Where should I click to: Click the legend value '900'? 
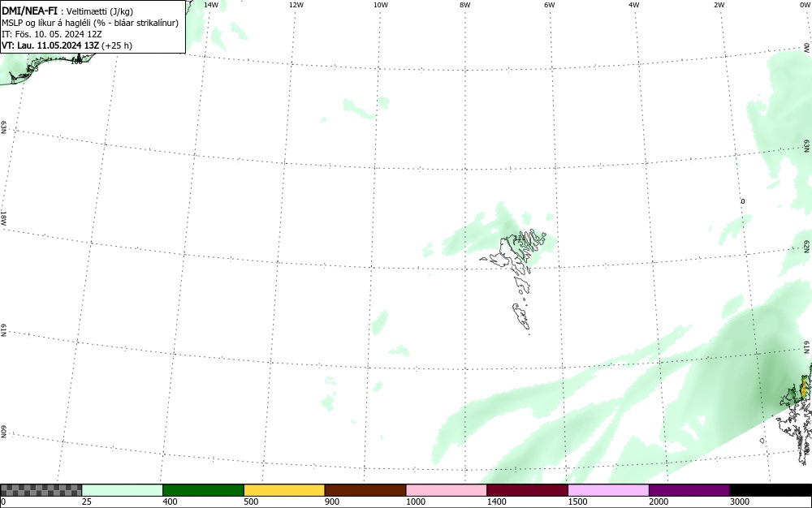332,502
